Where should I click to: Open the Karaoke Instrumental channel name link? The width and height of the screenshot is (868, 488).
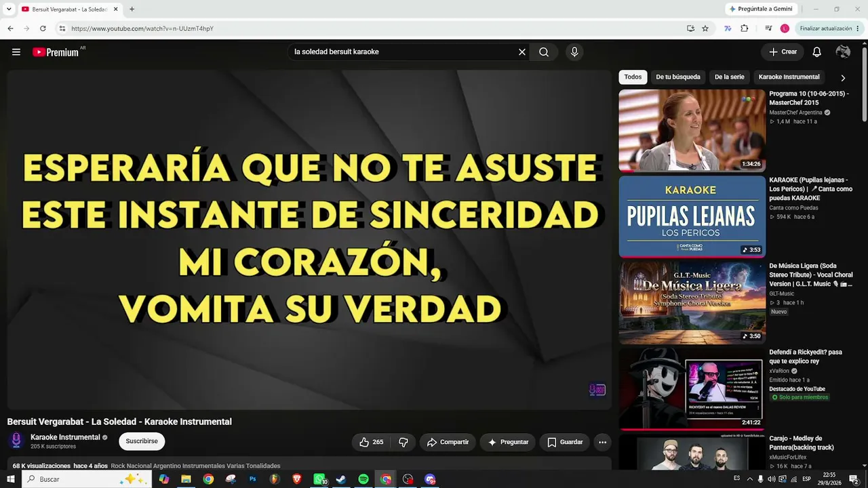(x=65, y=437)
